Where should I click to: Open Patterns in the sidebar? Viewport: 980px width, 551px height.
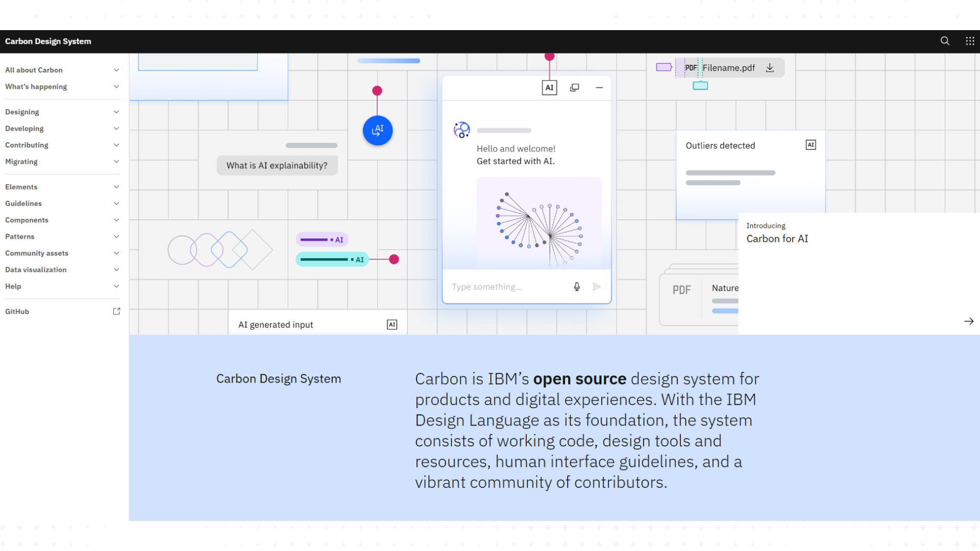click(62, 237)
